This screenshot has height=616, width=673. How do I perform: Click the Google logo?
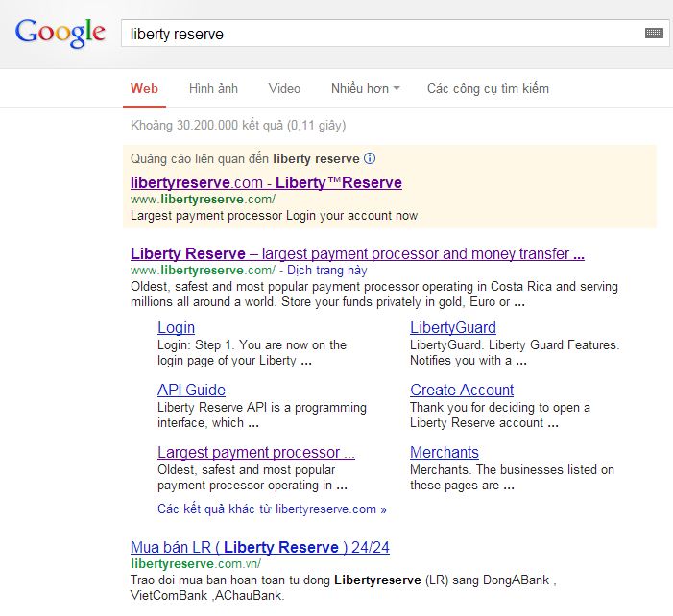60,33
